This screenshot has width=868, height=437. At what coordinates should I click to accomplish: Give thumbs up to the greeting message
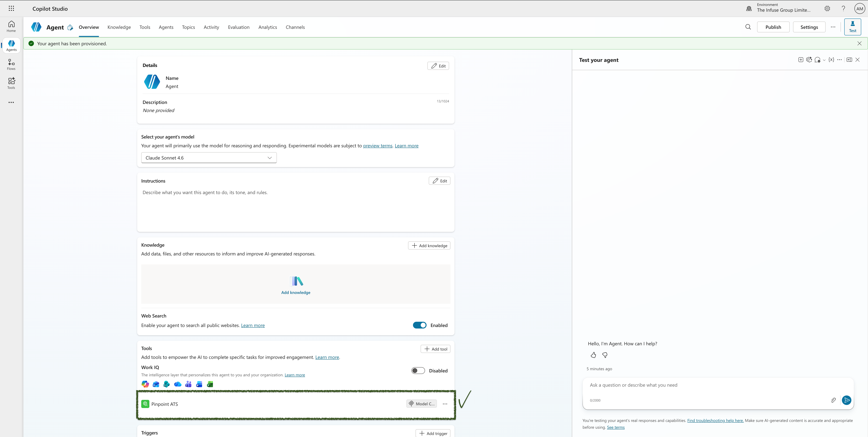coord(593,355)
